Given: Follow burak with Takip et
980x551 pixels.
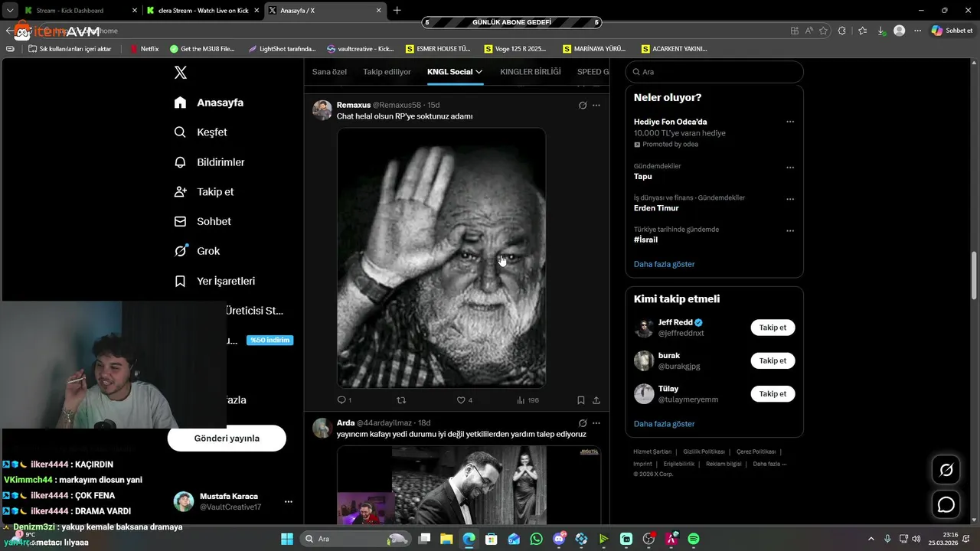Looking at the screenshot, I should (773, 360).
